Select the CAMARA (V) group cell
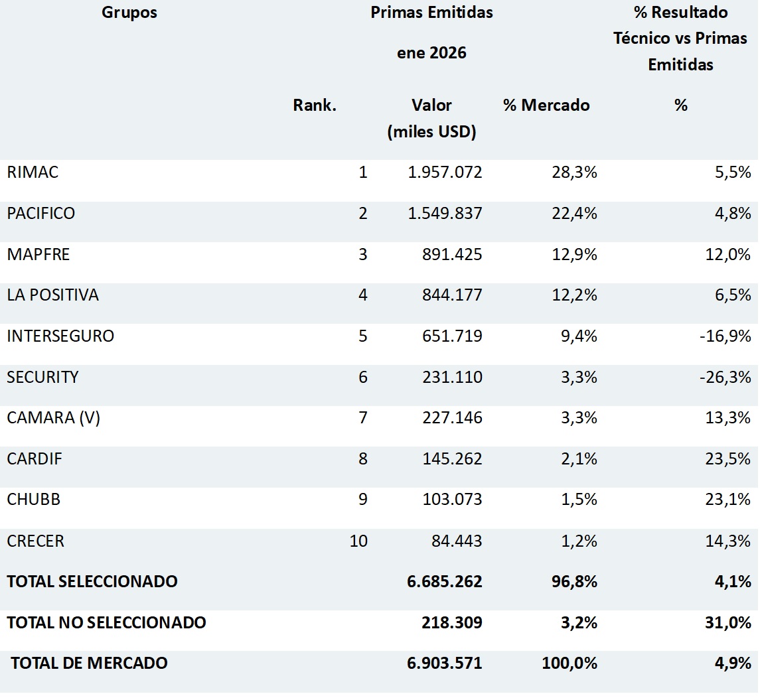The width and height of the screenshot is (760, 700). pos(53,418)
